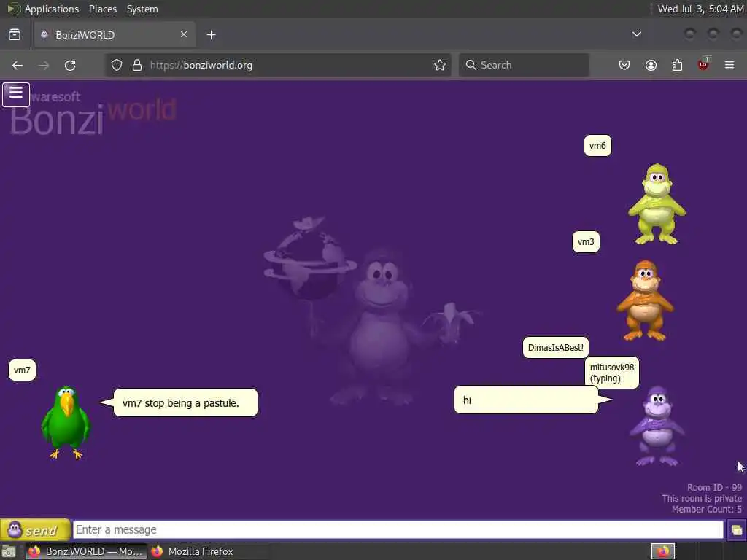This screenshot has height=560, width=747.
Task: Click the vm7 name tag
Action: [x=22, y=370]
